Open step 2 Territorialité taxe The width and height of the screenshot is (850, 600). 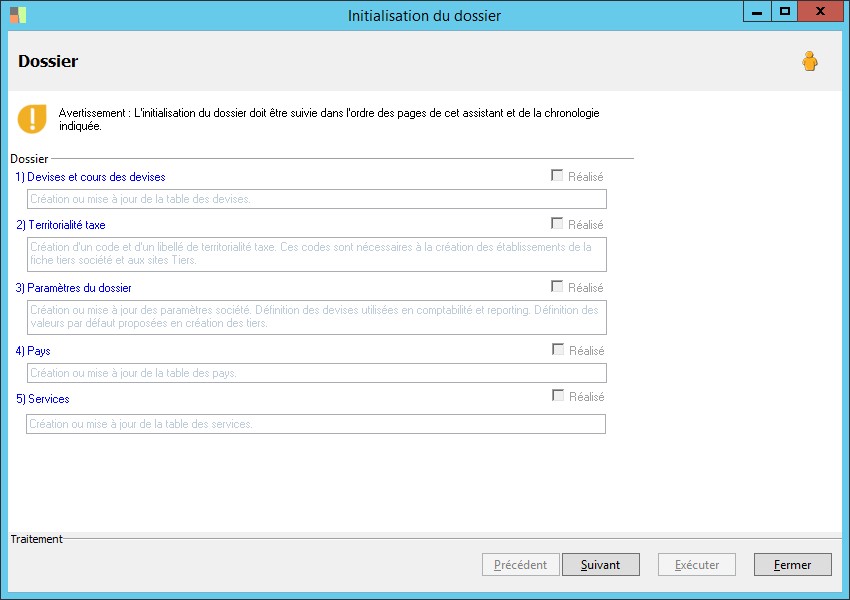coord(61,225)
